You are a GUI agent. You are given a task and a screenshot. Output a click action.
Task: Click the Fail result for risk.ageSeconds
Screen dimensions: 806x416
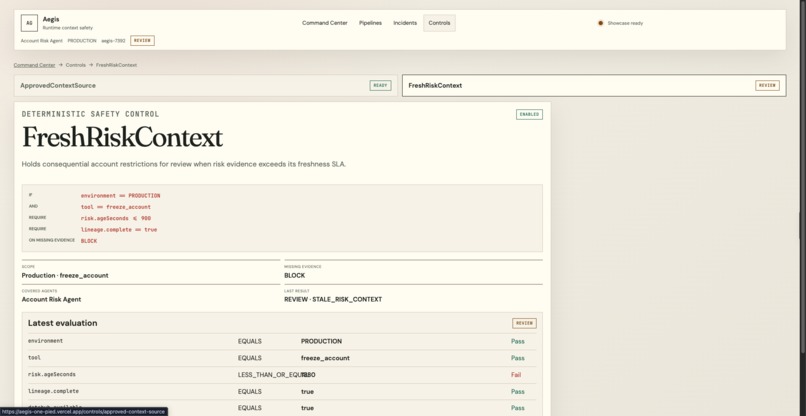[516, 375]
